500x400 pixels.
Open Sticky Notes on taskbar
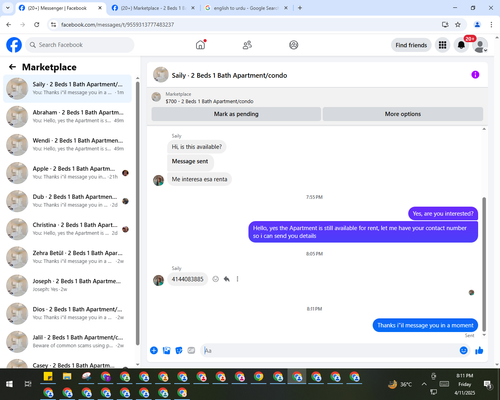pyautogui.click(x=48, y=377)
